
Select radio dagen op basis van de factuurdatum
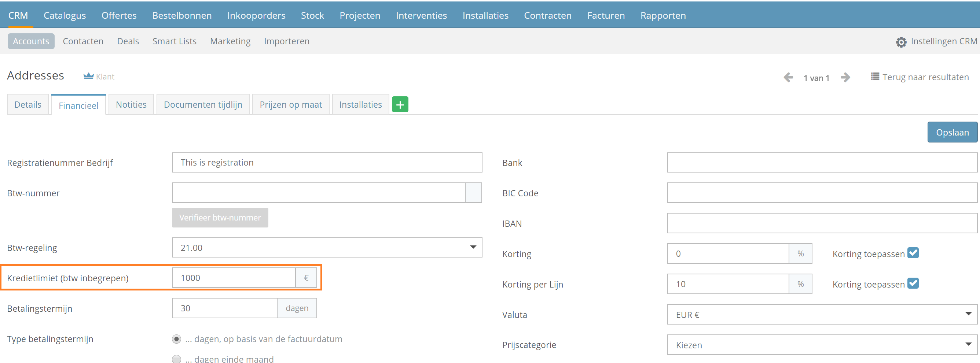(176, 339)
